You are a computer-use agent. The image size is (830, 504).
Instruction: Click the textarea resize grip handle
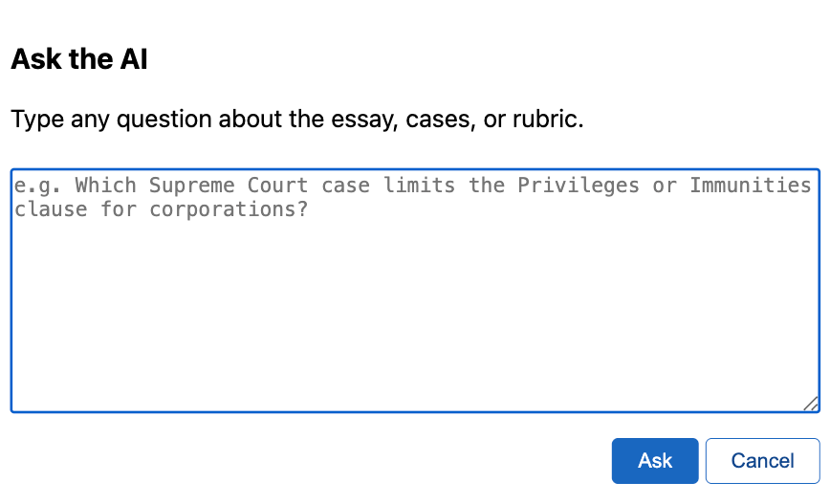click(x=811, y=404)
